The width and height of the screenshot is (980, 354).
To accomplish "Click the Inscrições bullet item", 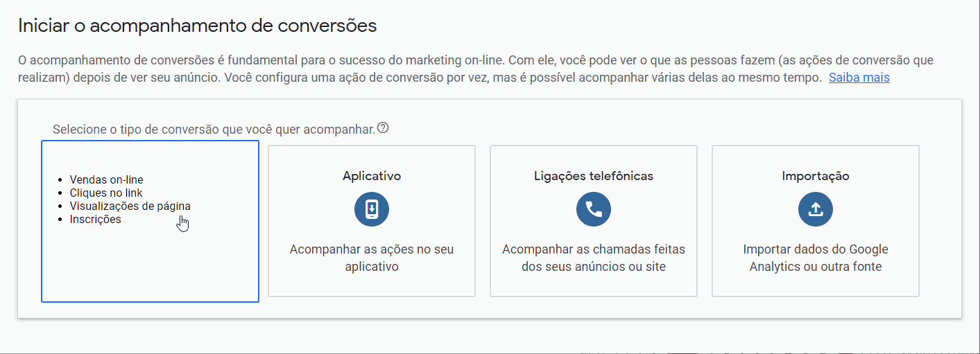I will coord(95,220).
